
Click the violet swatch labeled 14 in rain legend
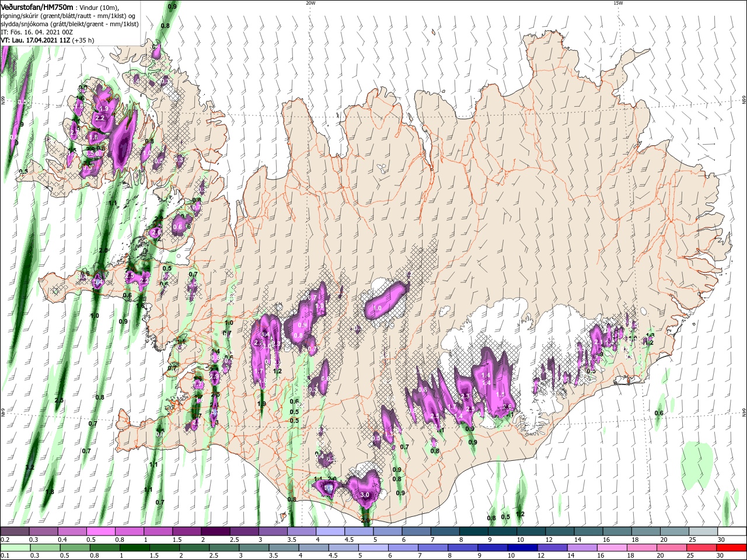click(582, 548)
